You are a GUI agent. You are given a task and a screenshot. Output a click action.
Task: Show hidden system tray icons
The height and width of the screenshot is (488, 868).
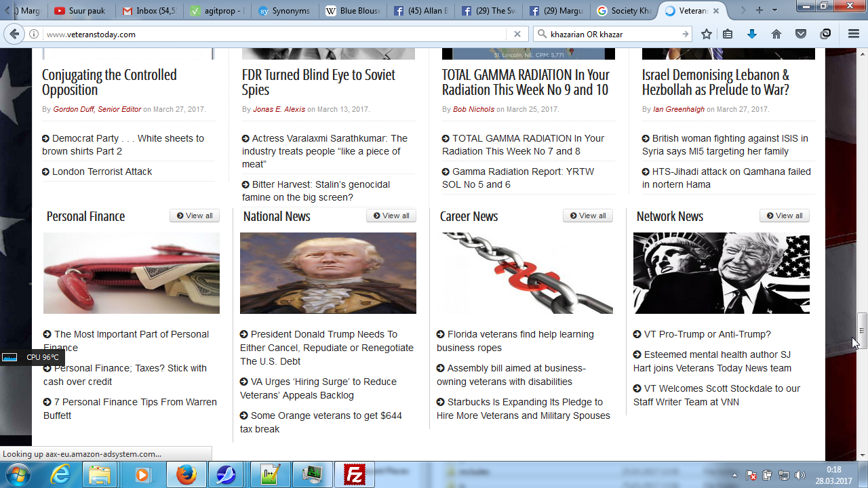click(735, 475)
